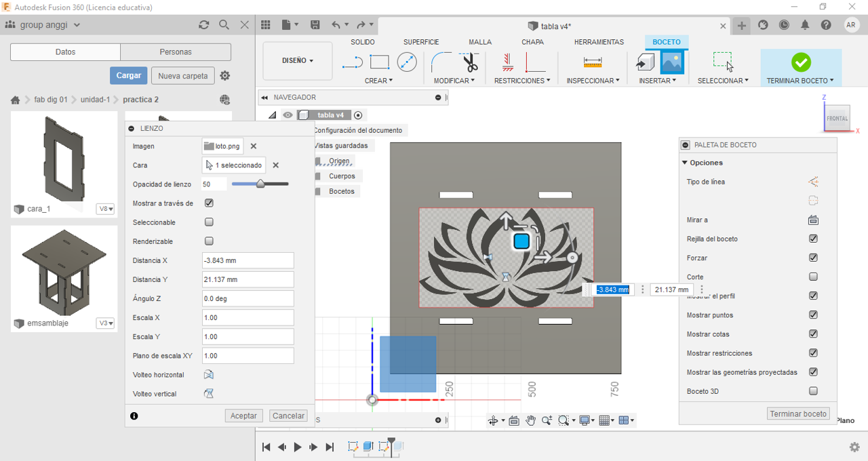868x461 pixels.
Task: Expand the INSERTAR menu
Action: tap(657, 81)
